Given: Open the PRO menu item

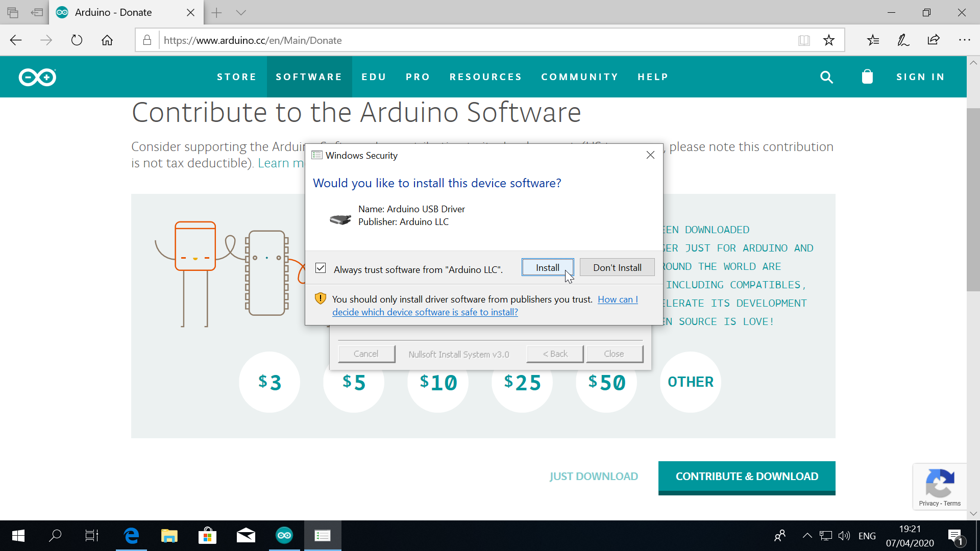Looking at the screenshot, I should click(418, 77).
